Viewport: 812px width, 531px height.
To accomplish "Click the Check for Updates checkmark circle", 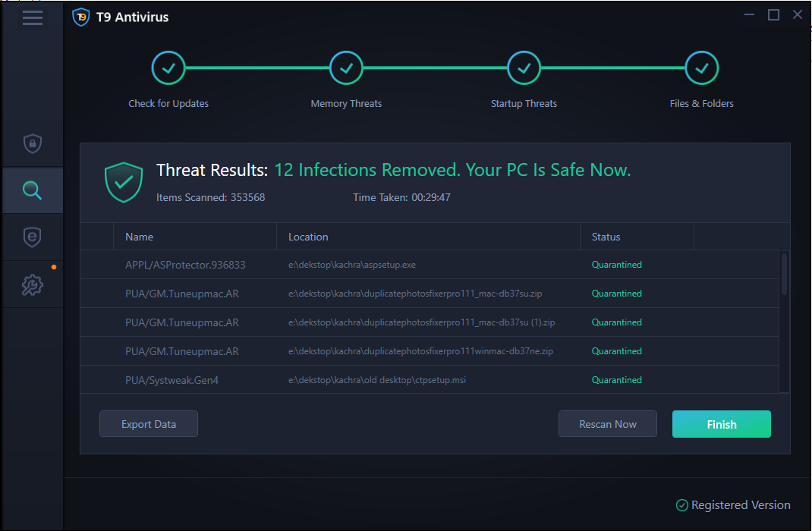I will (168, 68).
